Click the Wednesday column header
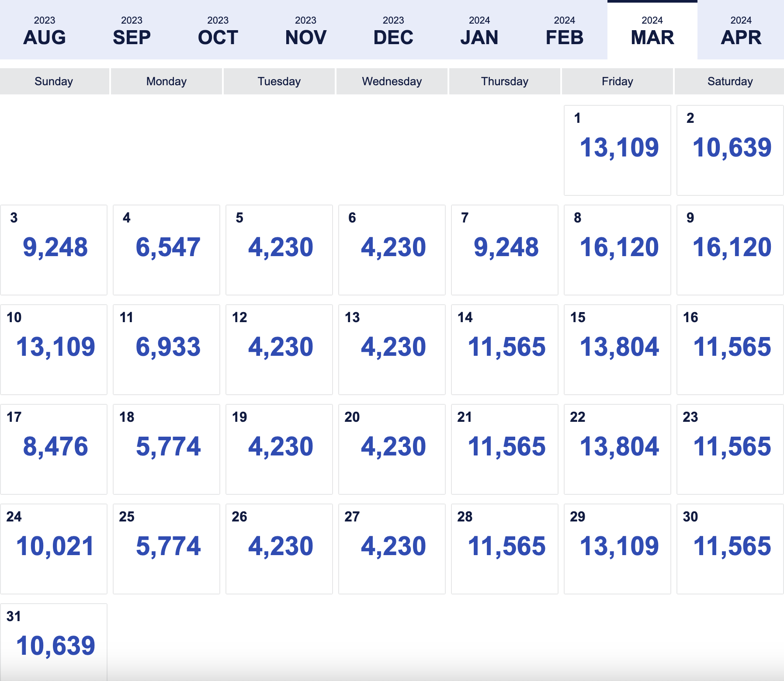This screenshot has height=681, width=784. coord(392,81)
